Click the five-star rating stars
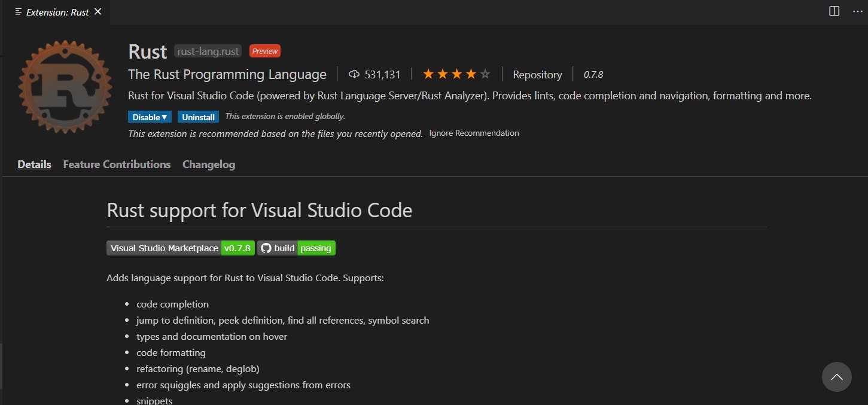Screen dimensions: 868x405 point(456,74)
